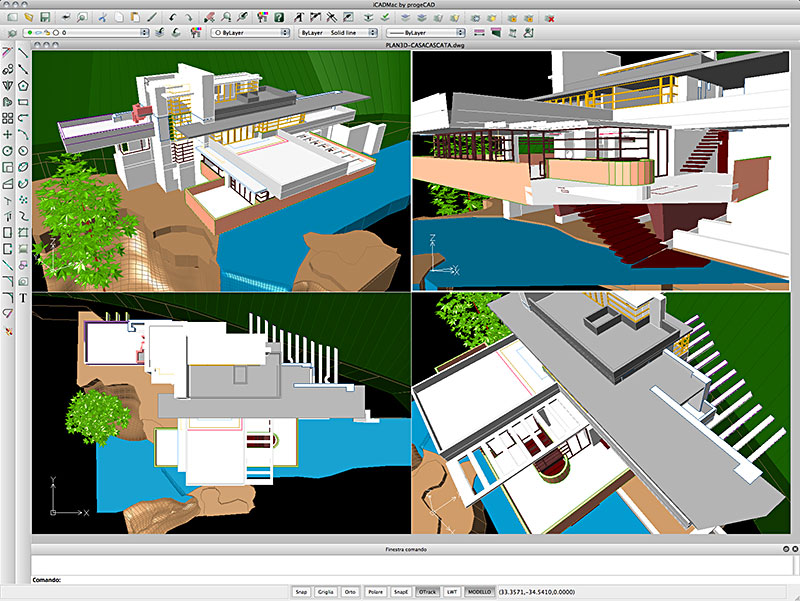Switch to the MODELLO tab button
Screen dimensions: 800x601
[x=479, y=592]
